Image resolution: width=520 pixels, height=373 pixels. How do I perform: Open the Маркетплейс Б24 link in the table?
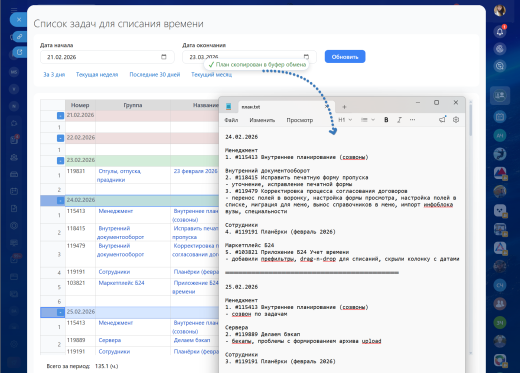pos(121,283)
